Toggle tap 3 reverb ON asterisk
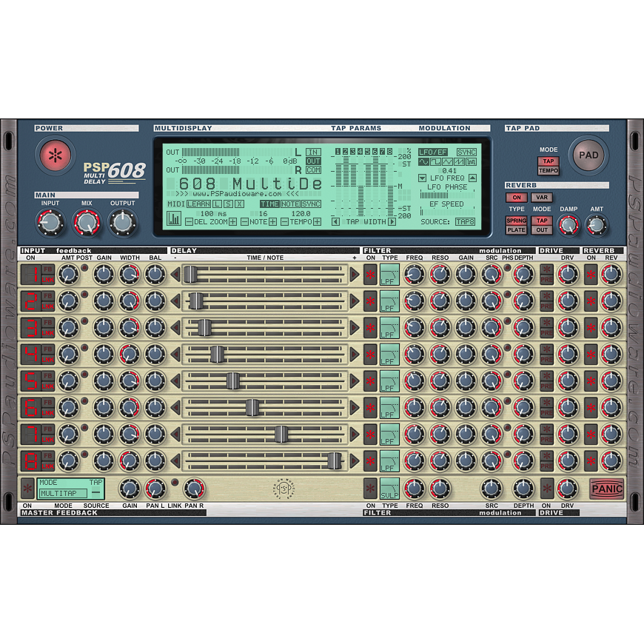 coord(591,328)
